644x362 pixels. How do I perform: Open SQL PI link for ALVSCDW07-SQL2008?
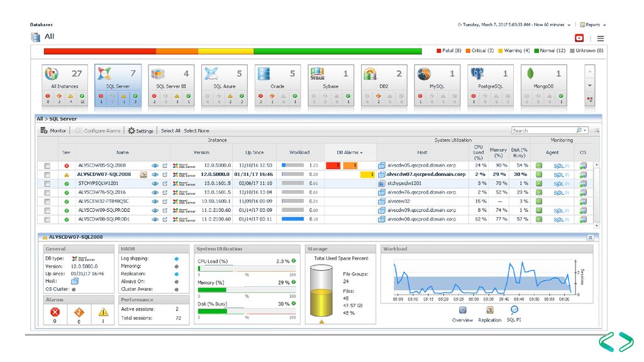pyautogui.click(x=561, y=175)
